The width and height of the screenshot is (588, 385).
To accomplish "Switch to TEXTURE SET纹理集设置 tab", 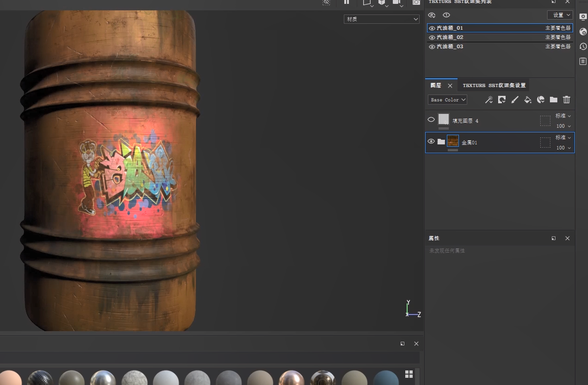I will coord(494,85).
